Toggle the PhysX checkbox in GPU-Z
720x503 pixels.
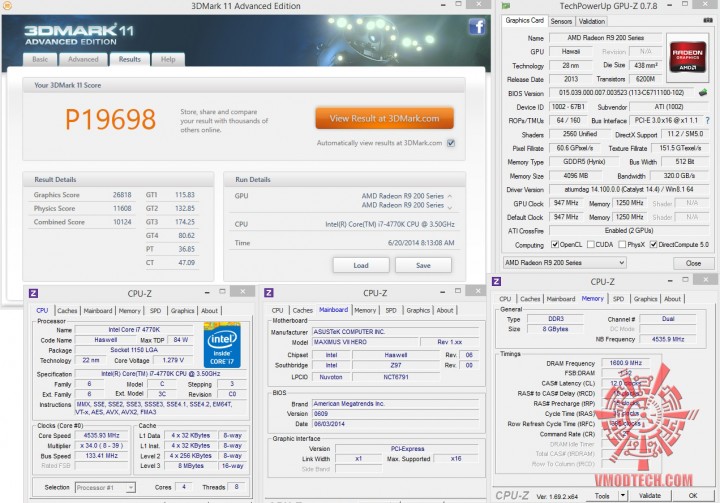[x=622, y=244]
